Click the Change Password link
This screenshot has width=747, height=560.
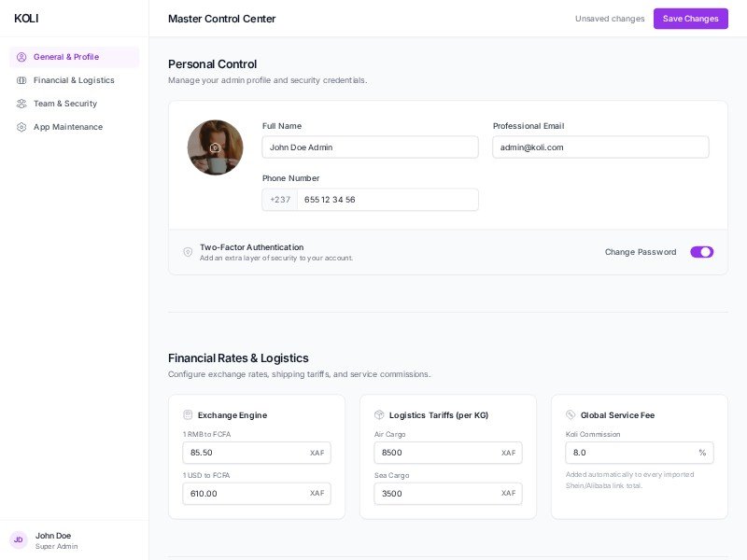coord(640,252)
